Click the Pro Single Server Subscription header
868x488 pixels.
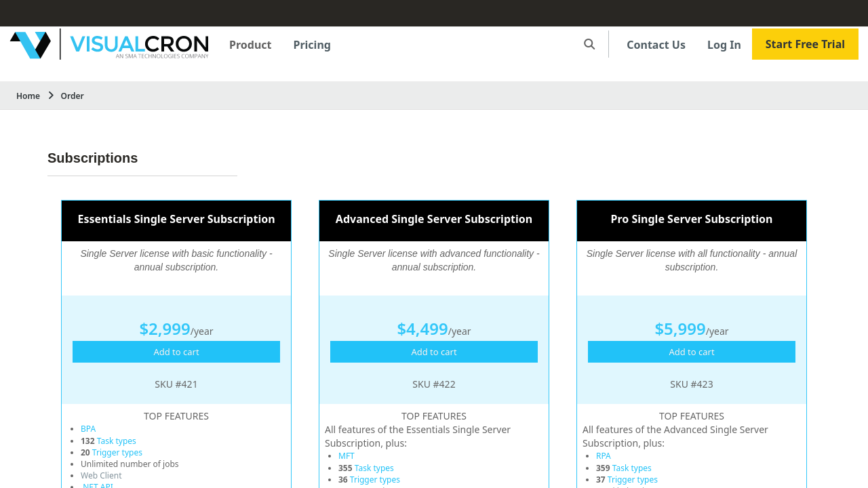click(x=692, y=220)
